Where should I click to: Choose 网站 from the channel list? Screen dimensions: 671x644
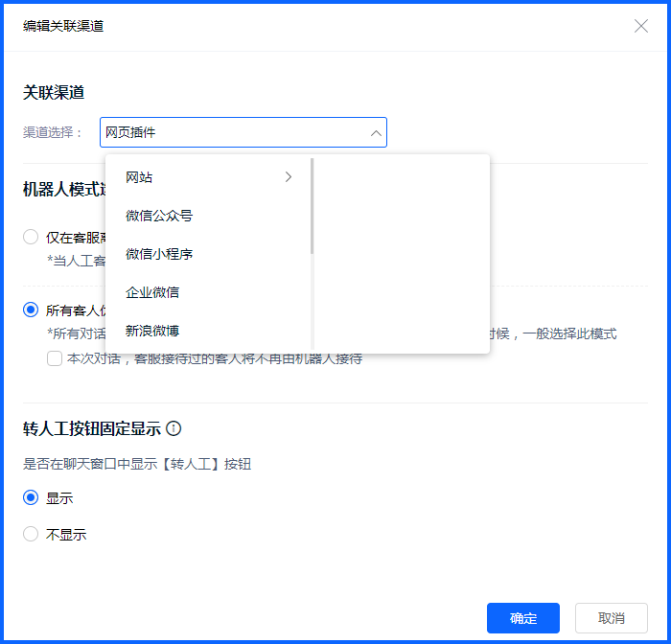(140, 177)
